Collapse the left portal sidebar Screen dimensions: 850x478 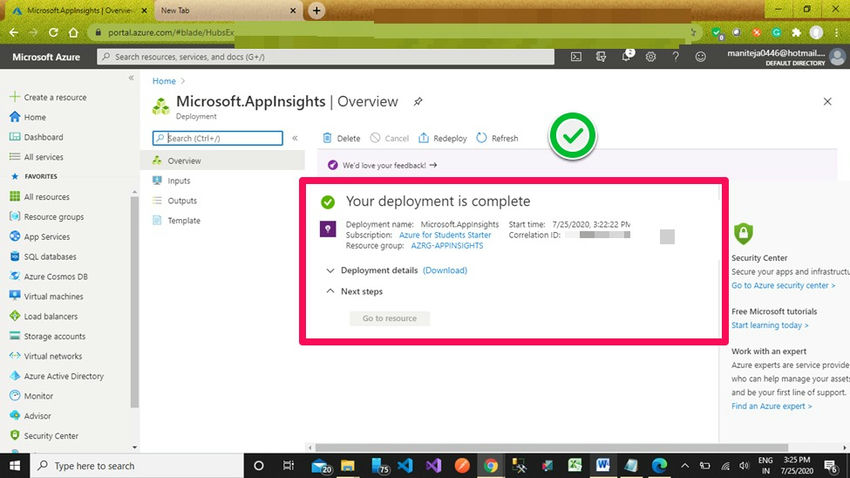pos(131,78)
